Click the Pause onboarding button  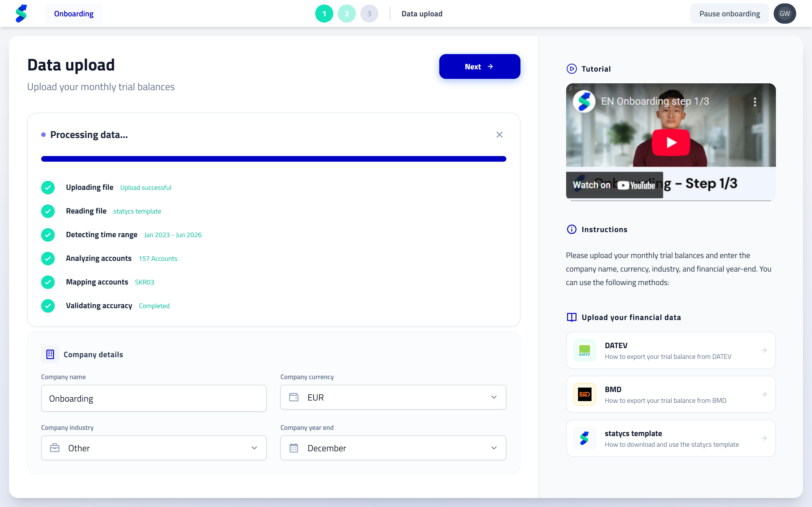point(729,14)
